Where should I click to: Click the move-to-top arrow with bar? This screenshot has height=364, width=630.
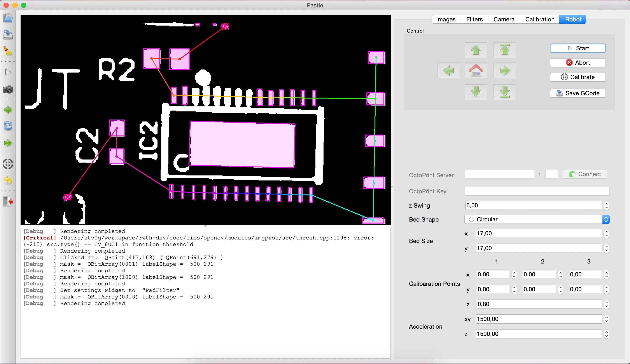click(x=504, y=50)
